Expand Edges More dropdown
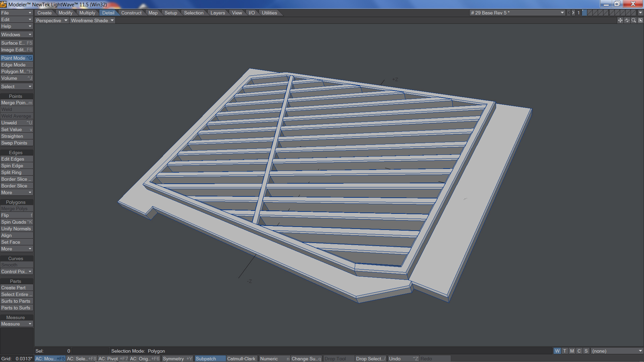Viewport: 644px width, 362px height. (x=16, y=192)
